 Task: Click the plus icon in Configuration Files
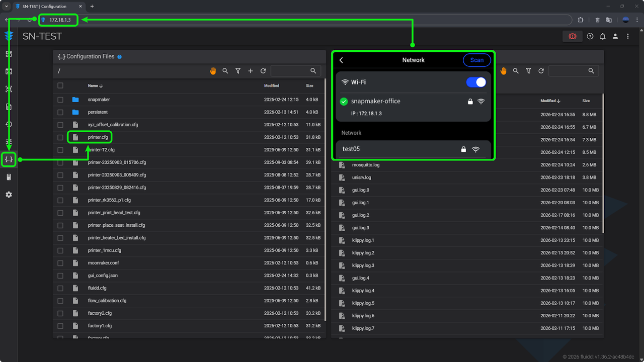(x=251, y=71)
